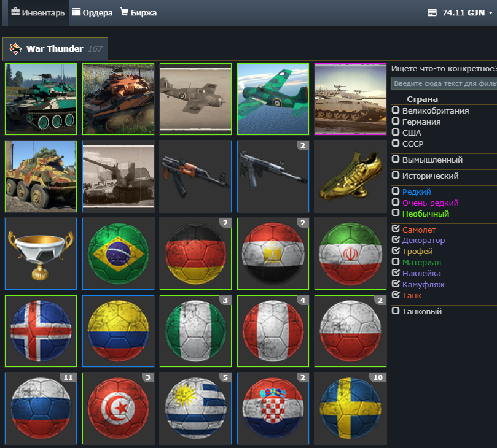The height and width of the screenshot is (448, 497).
Task: Select the Iceland flag football
Action: pyautogui.click(x=41, y=331)
